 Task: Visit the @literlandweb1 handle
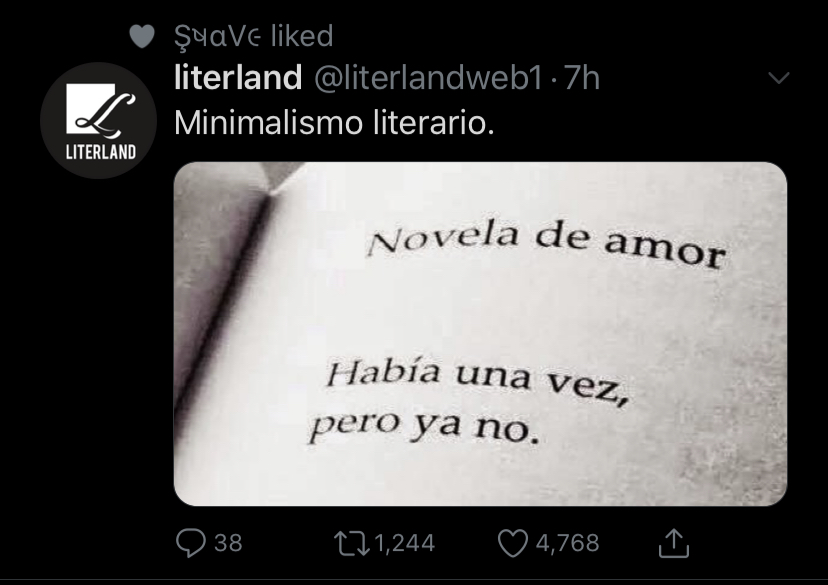click(428, 78)
